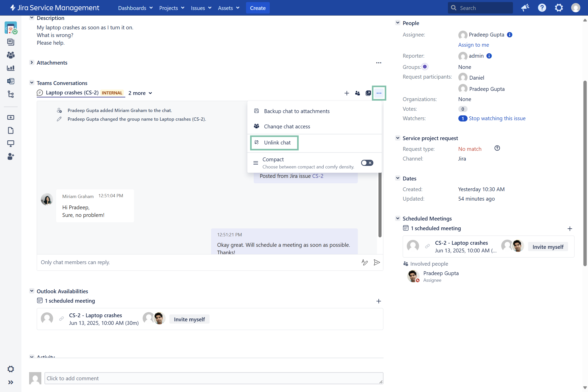Open the '2 more' chats dropdown
This screenshot has height=392, width=588.
[x=140, y=93]
